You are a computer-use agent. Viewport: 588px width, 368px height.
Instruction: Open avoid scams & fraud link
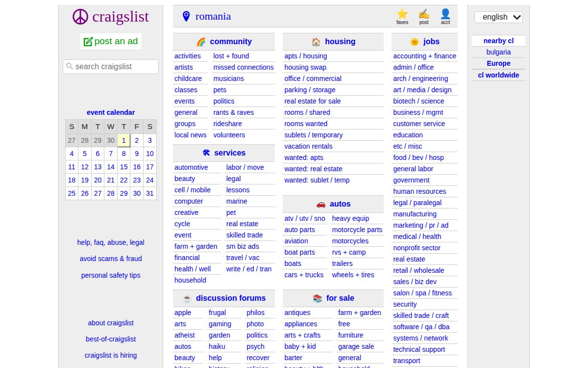(x=111, y=259)
